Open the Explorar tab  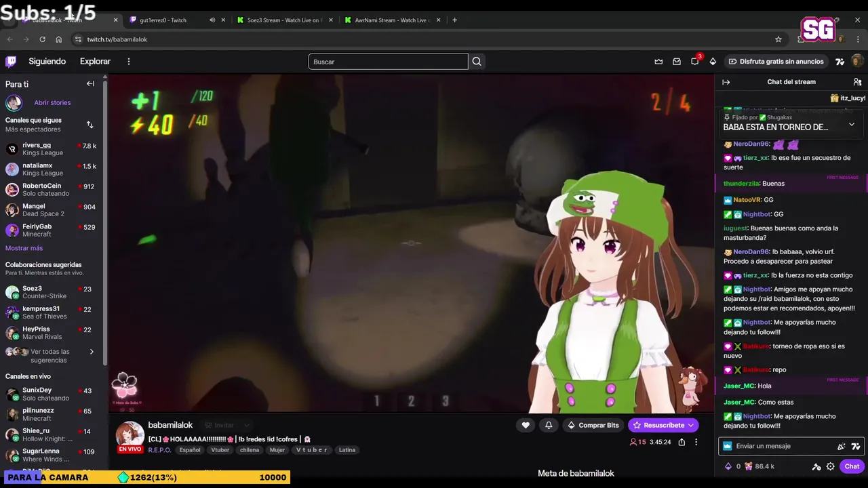(95, 61)
